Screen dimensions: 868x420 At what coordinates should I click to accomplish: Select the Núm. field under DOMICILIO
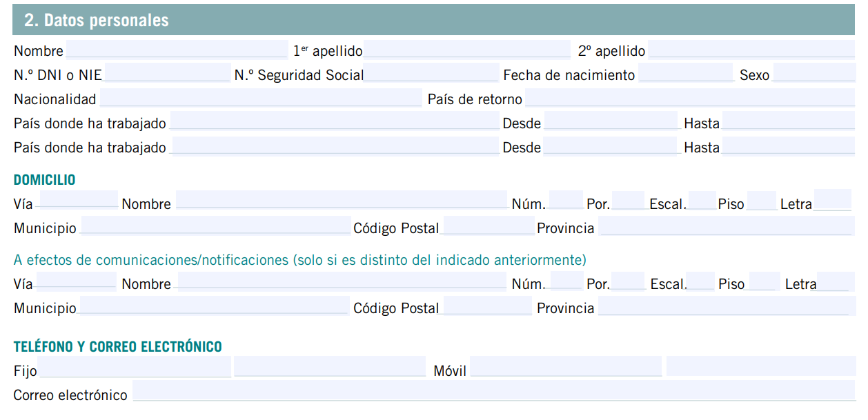566,201
